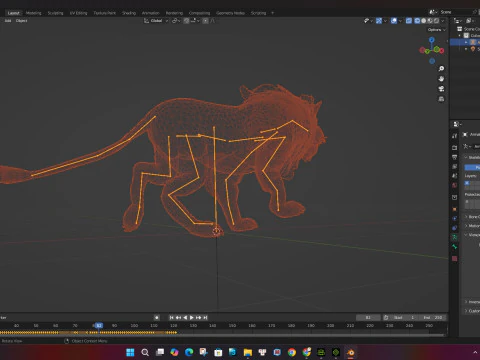Open the Tool properties tab
Image resolution: width=480 pixels, height=360 pixels.
pyautogui.click(x=455, y=136)
